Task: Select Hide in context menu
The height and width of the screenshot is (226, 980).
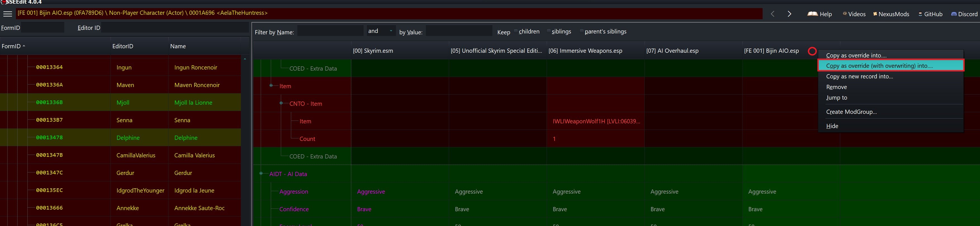Action: [x=891, y=126]
